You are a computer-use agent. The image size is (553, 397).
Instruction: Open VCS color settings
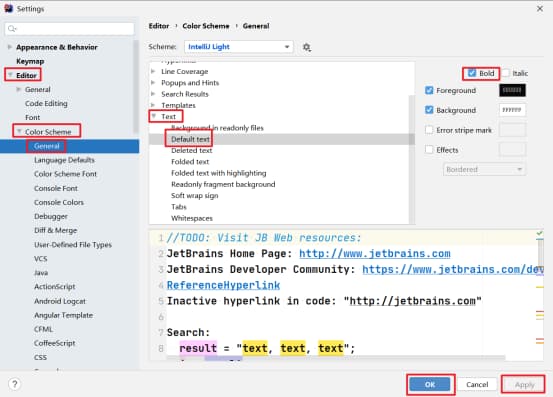pyautogui.click(x=41, y=258)
